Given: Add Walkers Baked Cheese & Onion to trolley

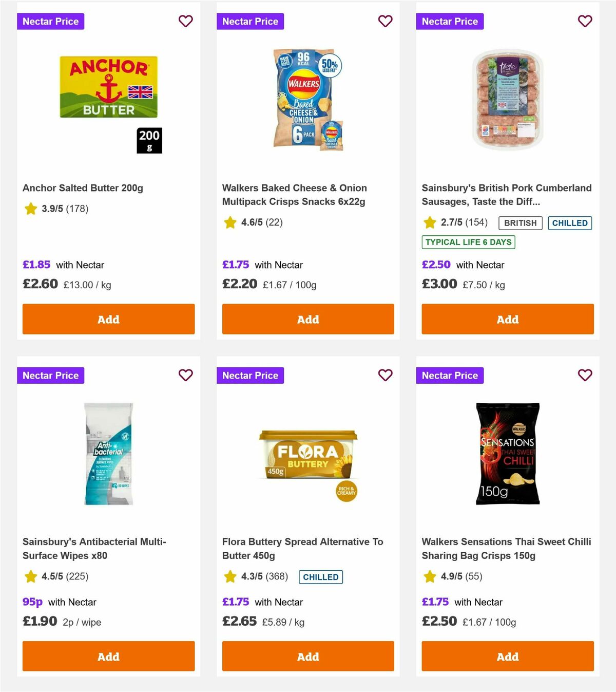Looking at the screenshot, I should 307,319.
